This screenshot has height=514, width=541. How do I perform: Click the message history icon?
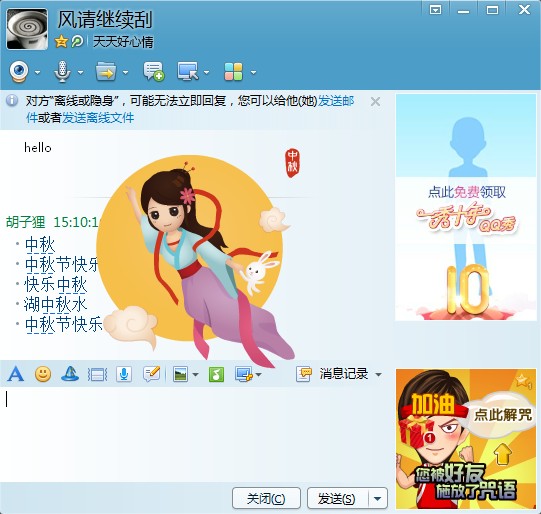pyautogui.click(x=304, y=374)
